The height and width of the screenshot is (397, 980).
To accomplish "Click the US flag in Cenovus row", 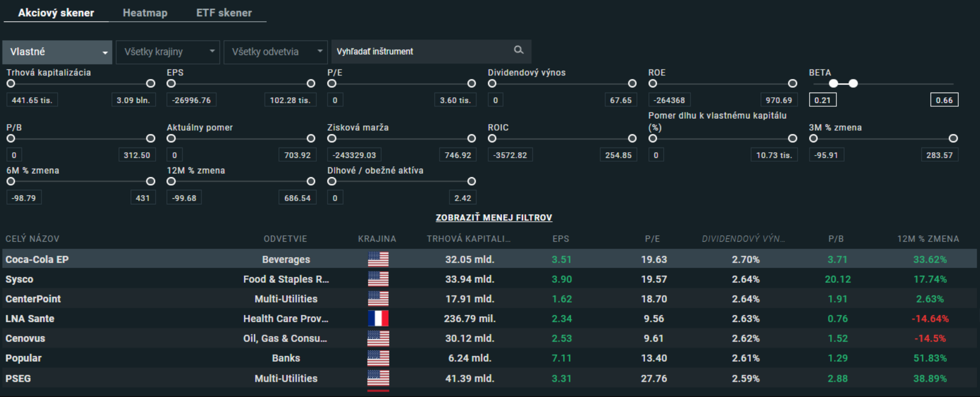I will [378, 338].
